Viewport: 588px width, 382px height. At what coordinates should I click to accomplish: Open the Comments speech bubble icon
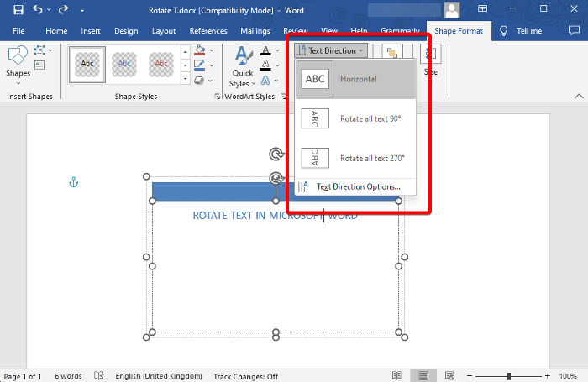(x=574, y=31)
